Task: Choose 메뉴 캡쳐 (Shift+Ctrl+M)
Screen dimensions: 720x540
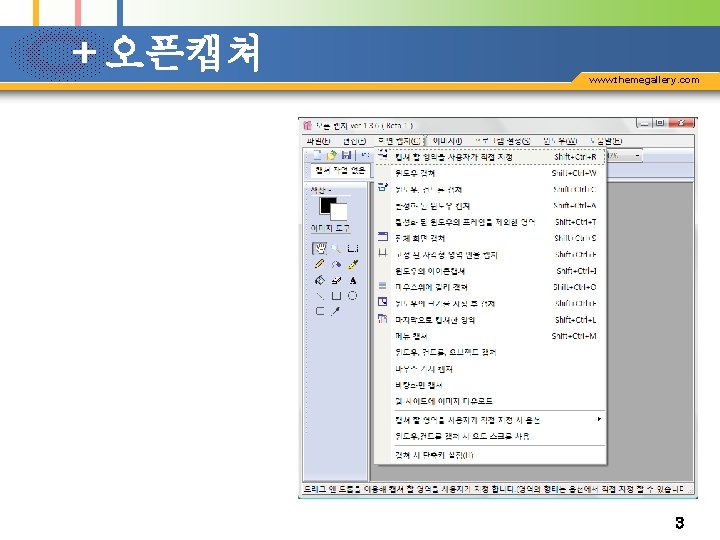Action: coord(490,336)
